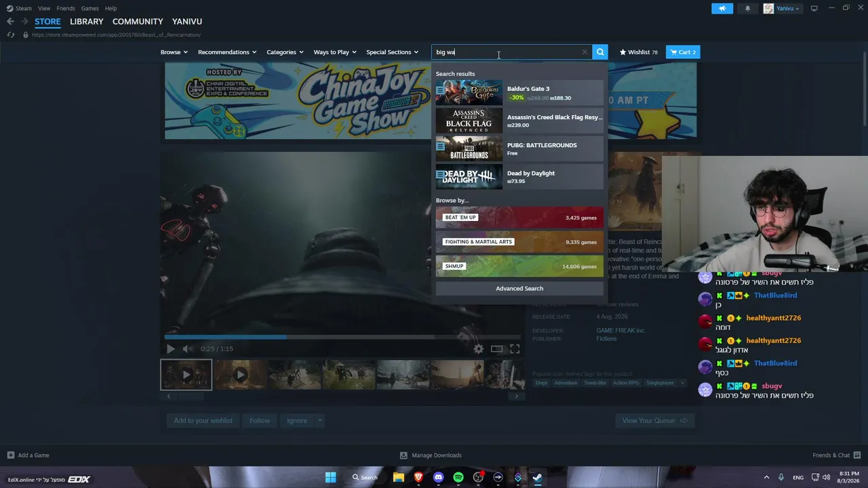Select the second trailer thumbnail
Image resolution: width=868 pixels, height=488 pixels.
(x=240, y=375)
